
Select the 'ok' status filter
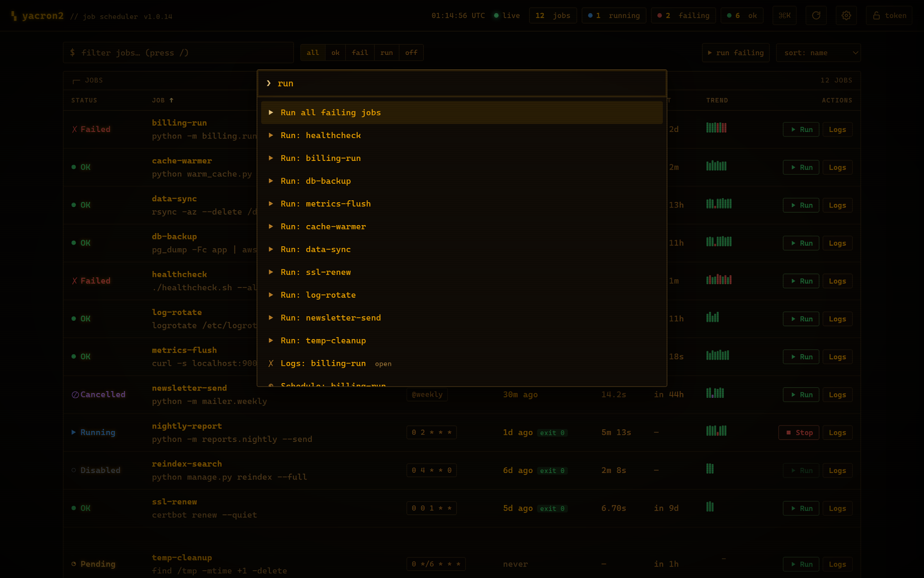click(335, 53)
